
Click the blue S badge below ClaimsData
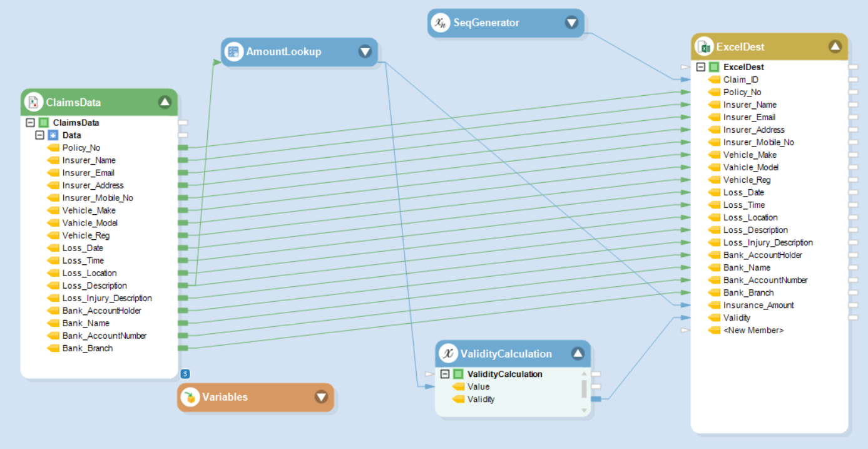(x=185, y=373)
